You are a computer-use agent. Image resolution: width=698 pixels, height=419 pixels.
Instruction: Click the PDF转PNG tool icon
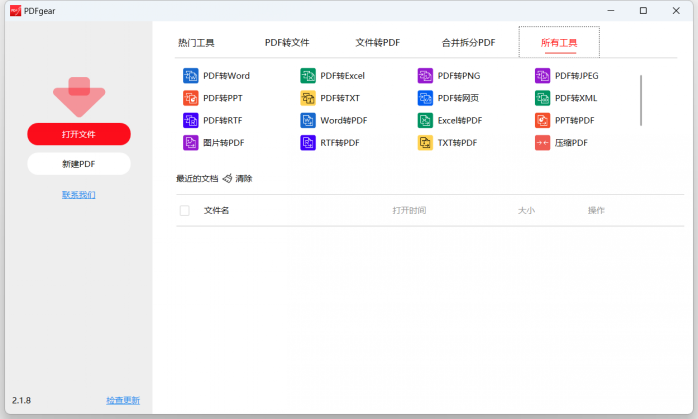coord(425,76)
